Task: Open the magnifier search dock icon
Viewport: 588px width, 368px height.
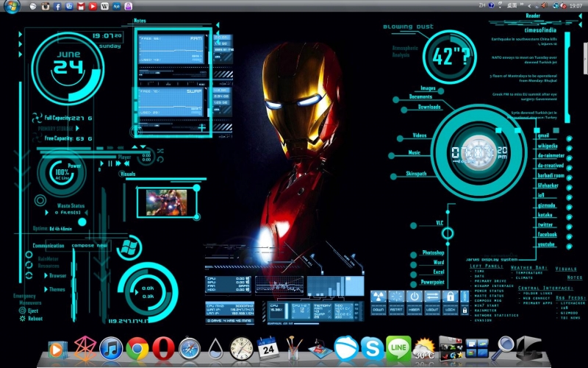Action: pos(504,346)
